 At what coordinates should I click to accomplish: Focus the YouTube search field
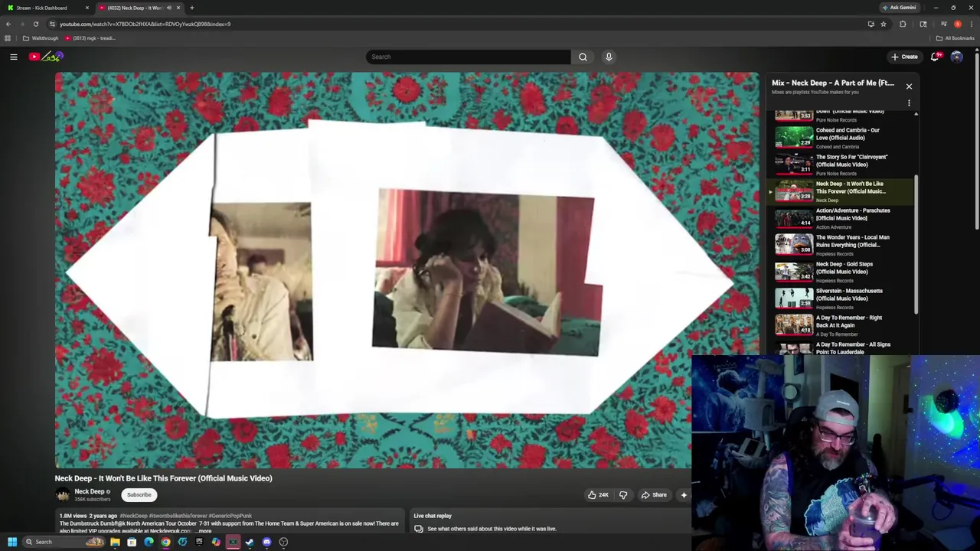[x=469, y=57]
